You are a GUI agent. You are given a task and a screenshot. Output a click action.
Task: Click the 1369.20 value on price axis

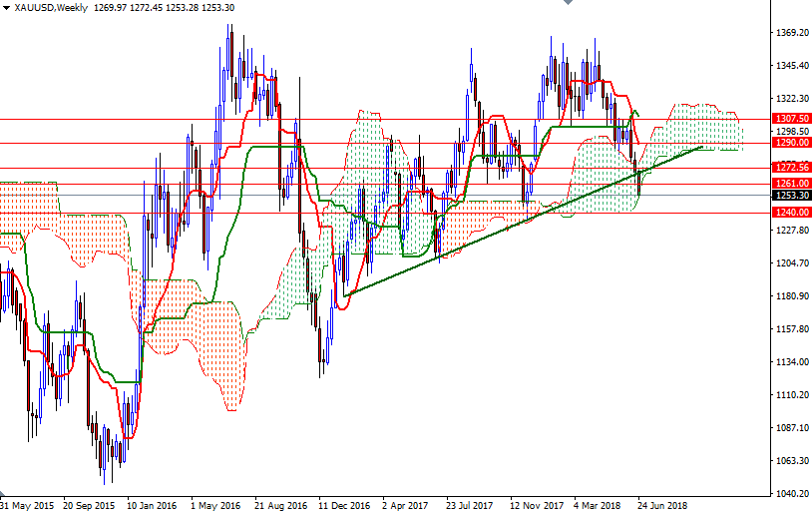(x=790, y=33)
